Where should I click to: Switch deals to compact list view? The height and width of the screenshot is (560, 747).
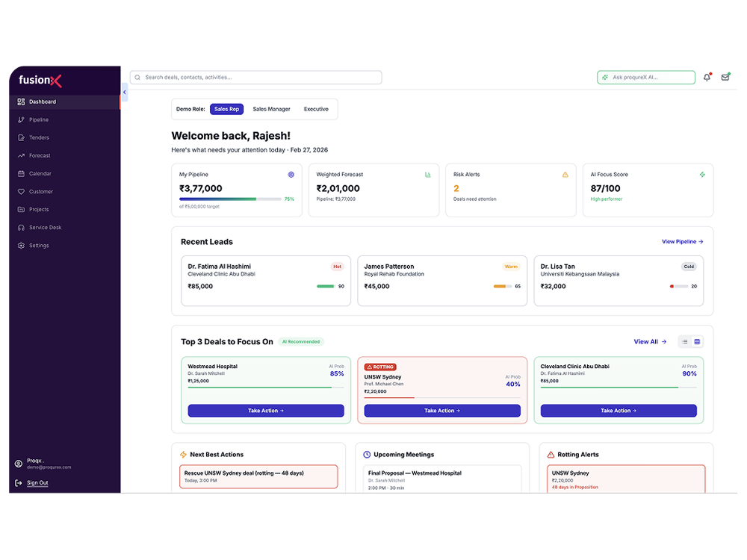(x=684, y=342)
